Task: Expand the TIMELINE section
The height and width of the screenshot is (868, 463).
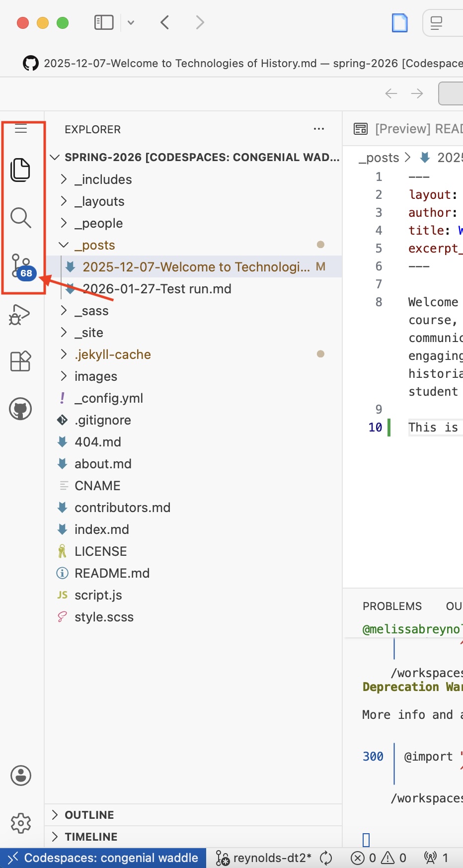Action: (193, 837)
